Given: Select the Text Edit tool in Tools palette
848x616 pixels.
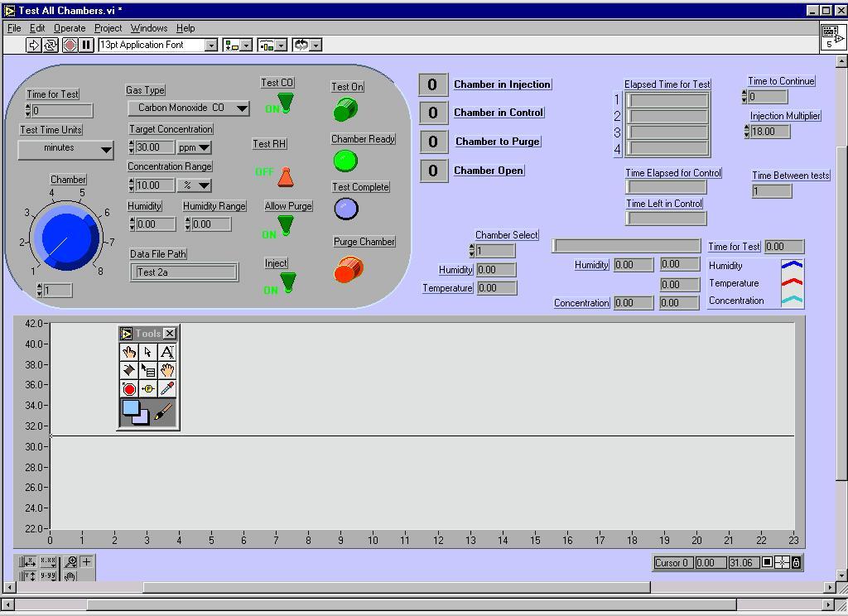Looking at the screenshot, I should [167, 352].
